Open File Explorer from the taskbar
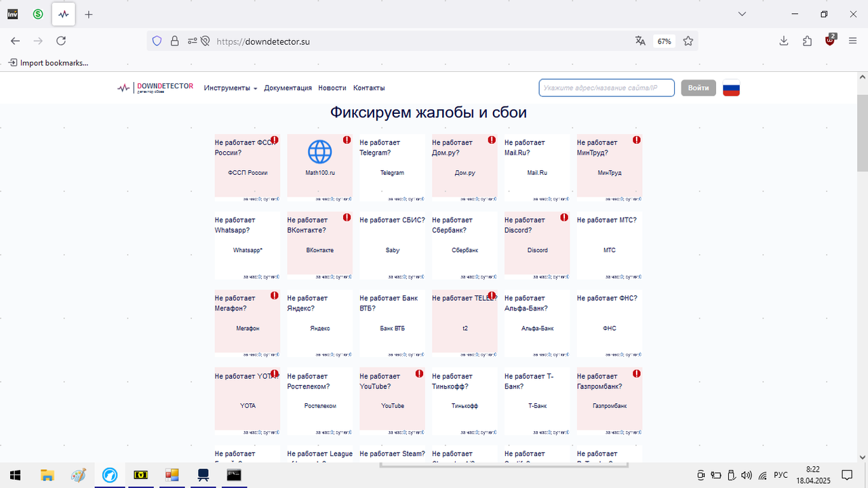868x488 pixels. coord(47,475)
